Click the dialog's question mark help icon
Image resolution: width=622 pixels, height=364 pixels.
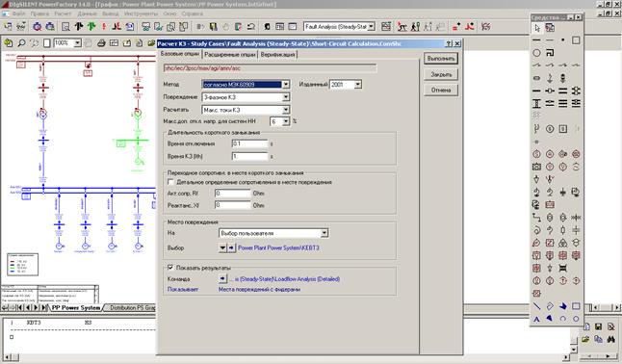click(449, 43)
